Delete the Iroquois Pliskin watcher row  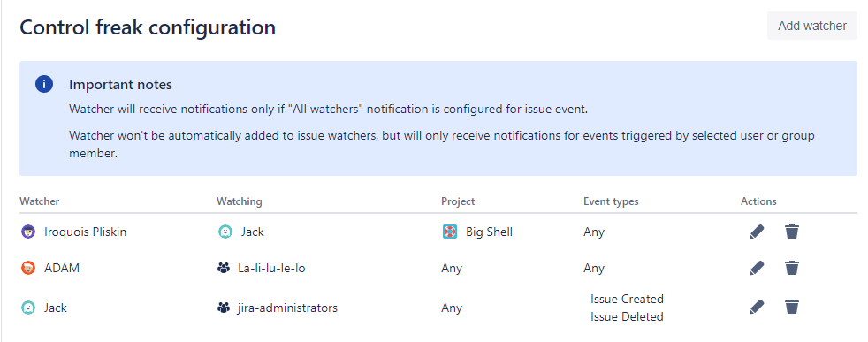792,232
